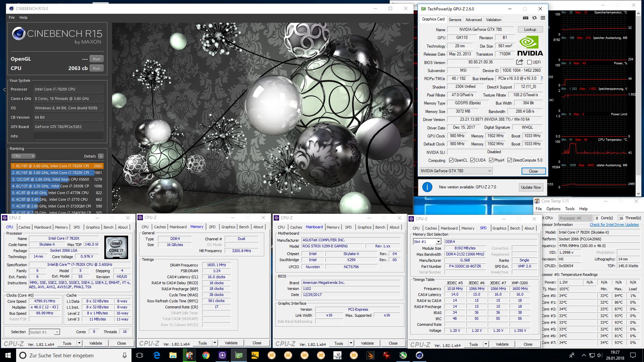The width and height of the screenshot is (644, 362).
Task: Click the Close button in GPU-Z
Action: [533, 171]
